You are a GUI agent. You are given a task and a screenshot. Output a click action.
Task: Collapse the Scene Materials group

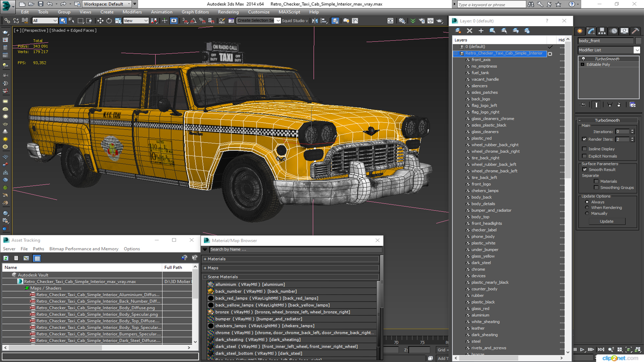pyautogui.click(x=205, y=277)
